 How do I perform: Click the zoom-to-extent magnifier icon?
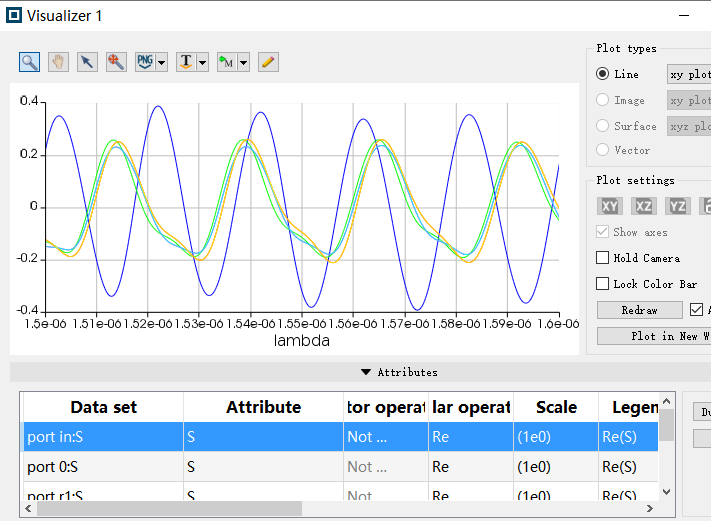pos(116,62)
